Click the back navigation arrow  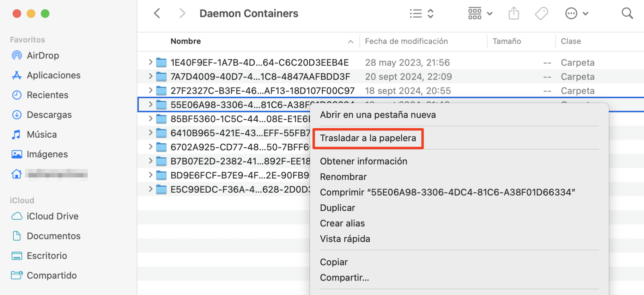[157, 13]
